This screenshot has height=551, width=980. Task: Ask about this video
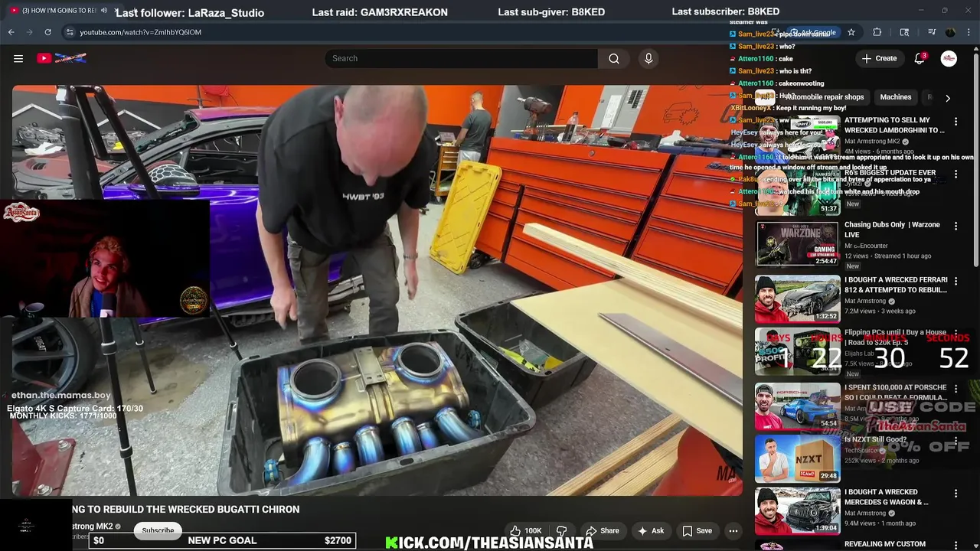pyautogui.click(x=651, y=530)
